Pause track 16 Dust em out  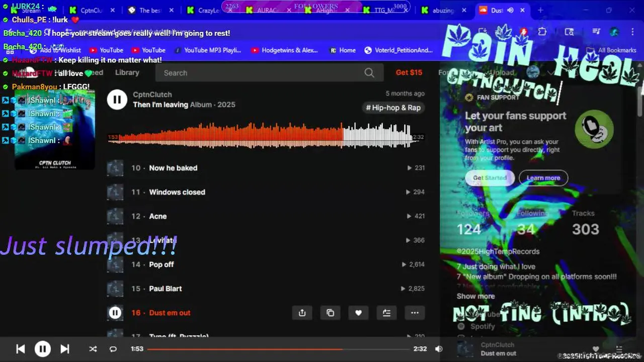(115, 313)
